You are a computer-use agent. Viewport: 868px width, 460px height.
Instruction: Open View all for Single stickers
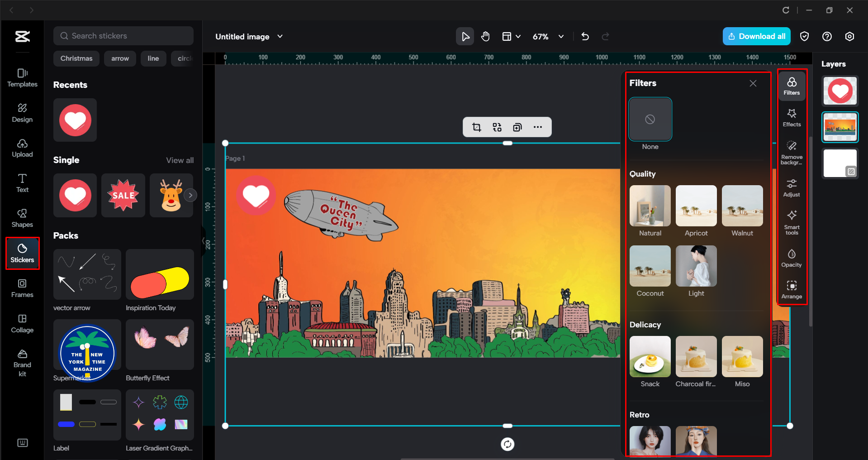[x=180, y=160]
